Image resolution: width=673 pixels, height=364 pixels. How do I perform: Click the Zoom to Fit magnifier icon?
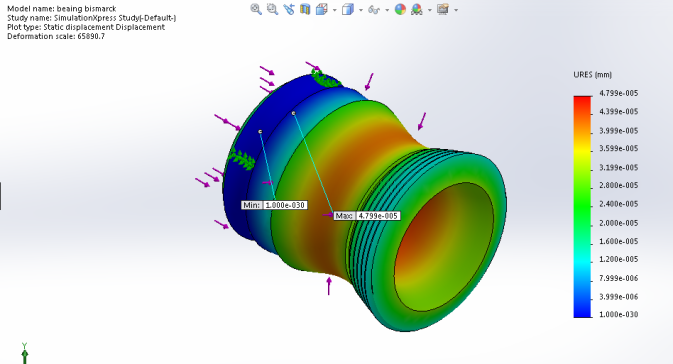coord(256,9)
